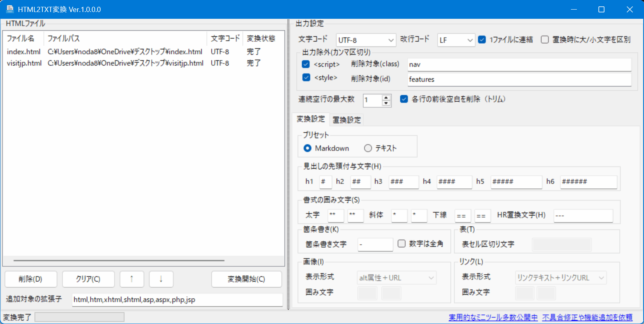
Task: Click the HR置換文字(H) field
Action: (x=583, y=216)
